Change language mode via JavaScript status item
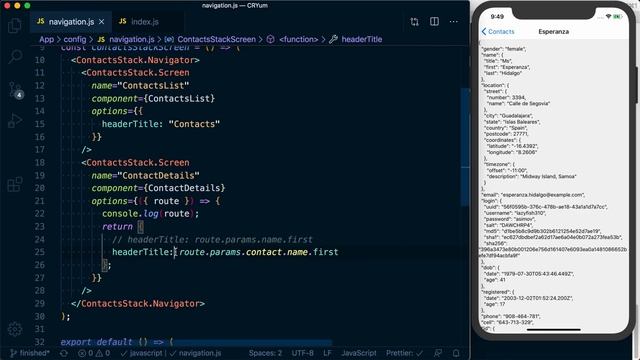The height and width of the screenshot is (360, 640). tap(359, 353)
